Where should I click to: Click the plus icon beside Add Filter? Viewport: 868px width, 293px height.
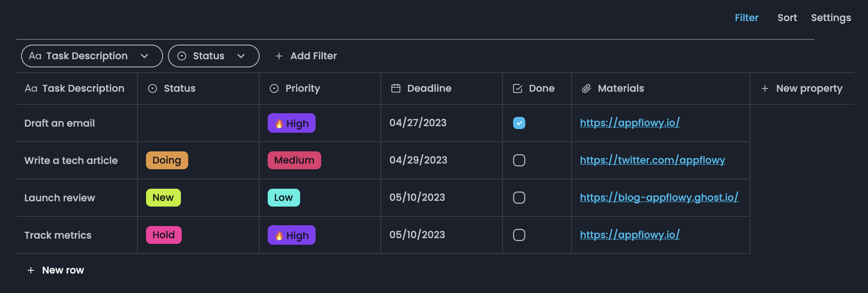279,56
